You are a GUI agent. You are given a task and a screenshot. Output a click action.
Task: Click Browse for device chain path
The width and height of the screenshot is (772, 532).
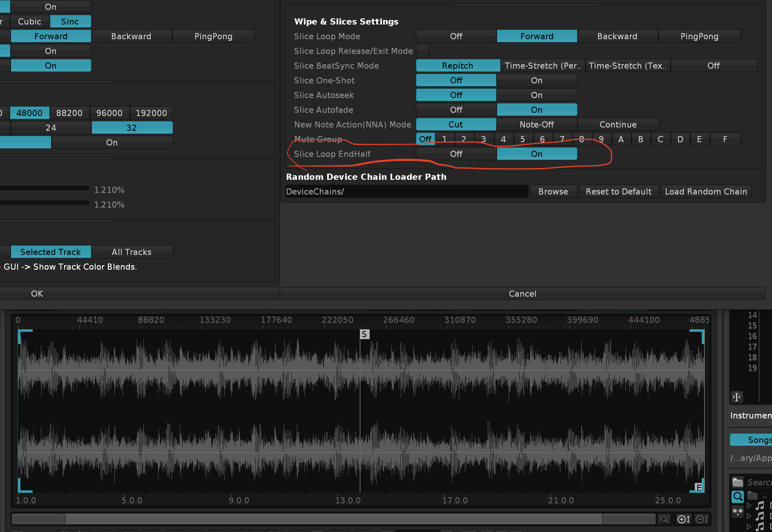click(553, 192)
